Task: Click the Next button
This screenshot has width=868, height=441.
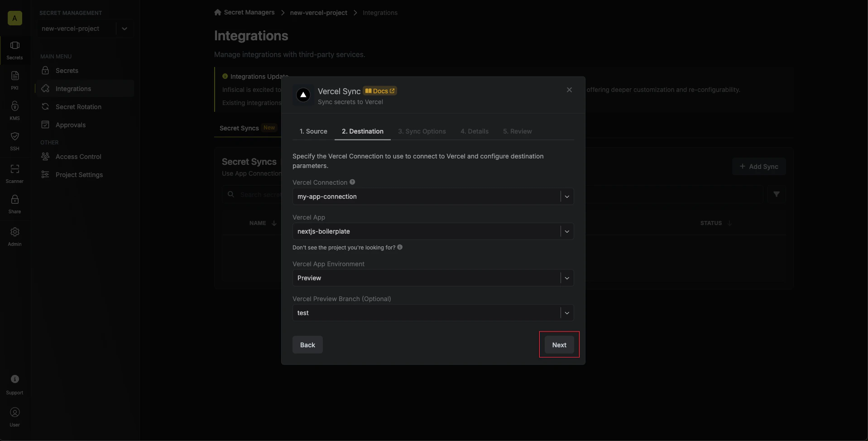Action: point(559,345)
